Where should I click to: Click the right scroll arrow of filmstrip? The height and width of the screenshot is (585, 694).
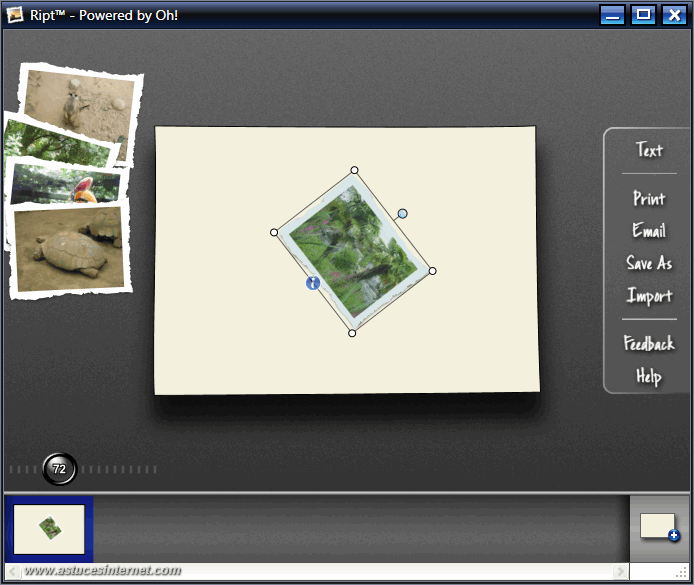tap(621, 571)
